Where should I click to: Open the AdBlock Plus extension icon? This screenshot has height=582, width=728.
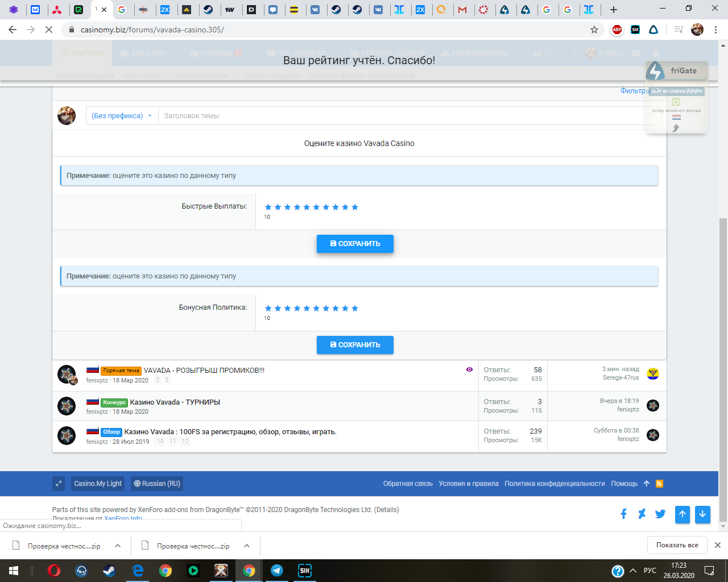[x=617, y=30]
